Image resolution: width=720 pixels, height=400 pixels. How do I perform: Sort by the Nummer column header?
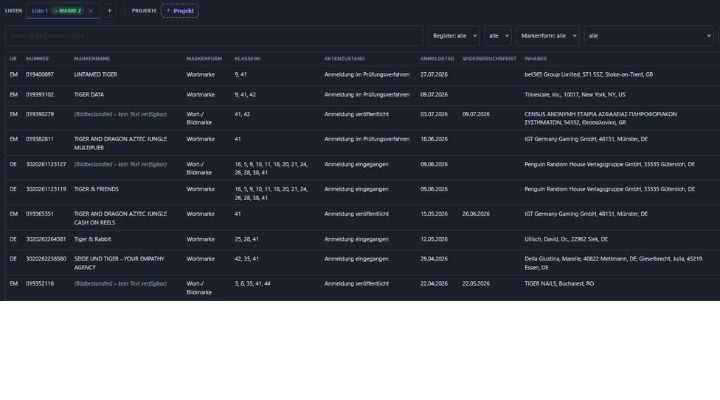[x=37, y=59]
